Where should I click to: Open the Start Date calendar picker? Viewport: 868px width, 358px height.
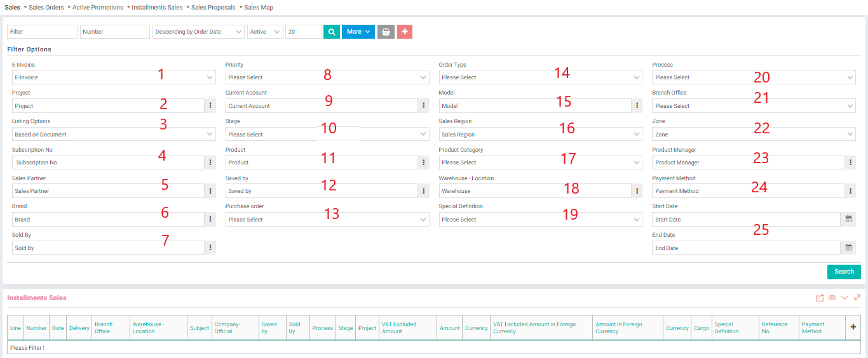click(848, 220)
